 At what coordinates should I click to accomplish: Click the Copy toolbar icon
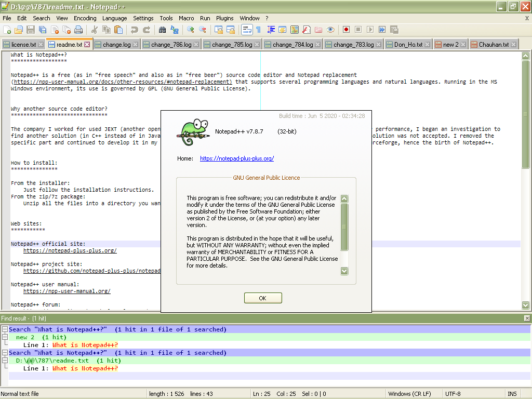click(x=107, y=30)
